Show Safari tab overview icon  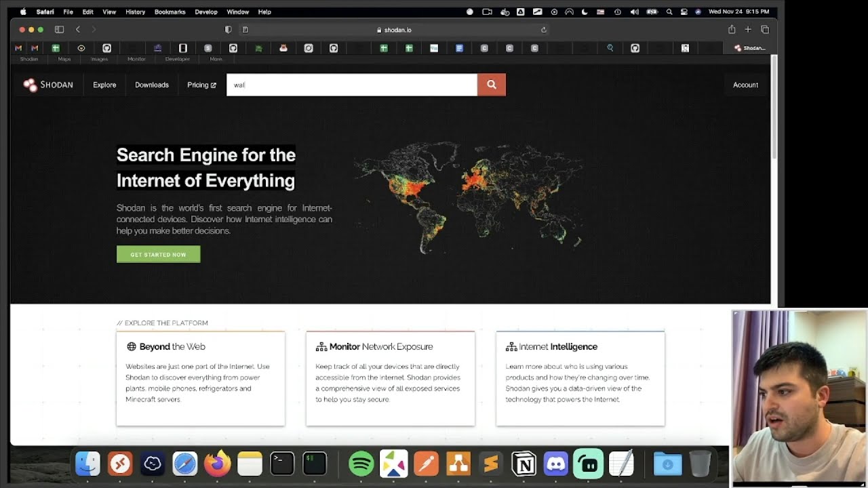click(x=765, y=30)
